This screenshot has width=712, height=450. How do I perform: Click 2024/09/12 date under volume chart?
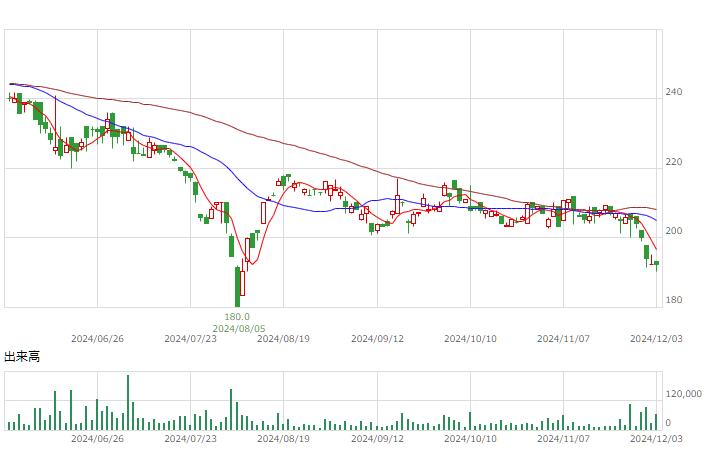point(377,439)
